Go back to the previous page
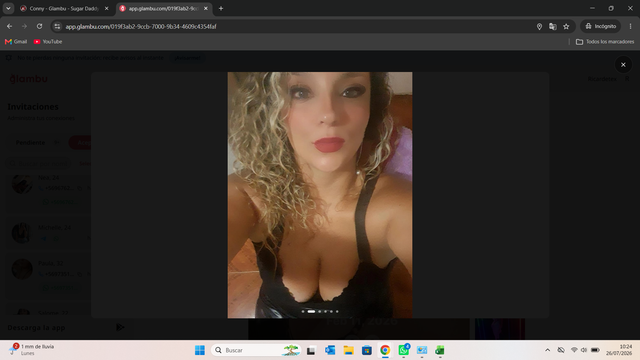The image size is (640, 360). click(9, 26)
